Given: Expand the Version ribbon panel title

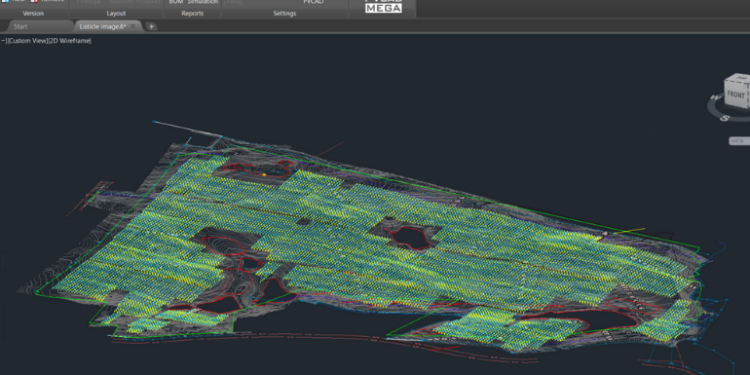Looking at the screenshot, I should (33, 13).
